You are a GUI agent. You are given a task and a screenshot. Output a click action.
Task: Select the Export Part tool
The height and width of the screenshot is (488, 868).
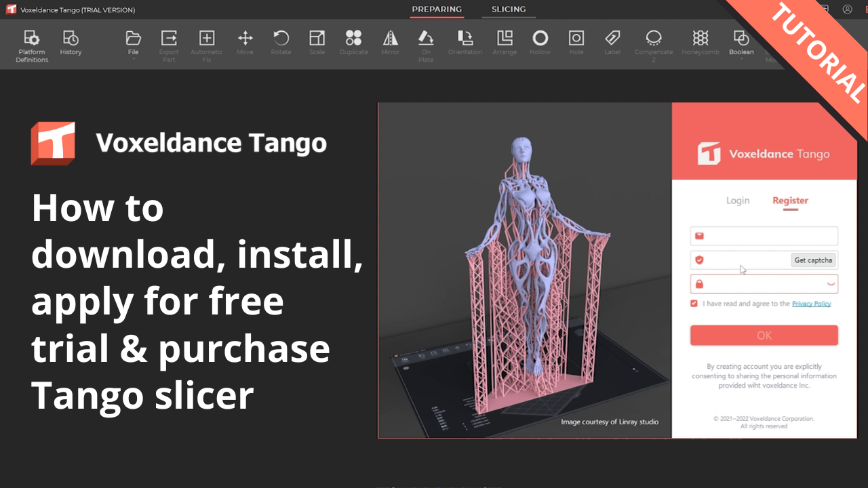[x=169, y=46]
